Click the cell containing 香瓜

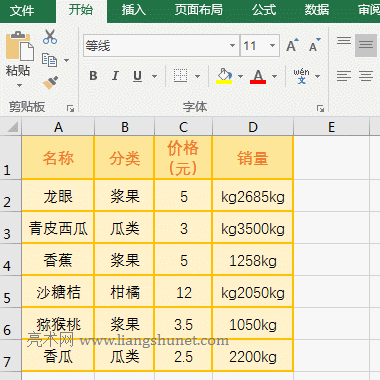tap(58, 356)
